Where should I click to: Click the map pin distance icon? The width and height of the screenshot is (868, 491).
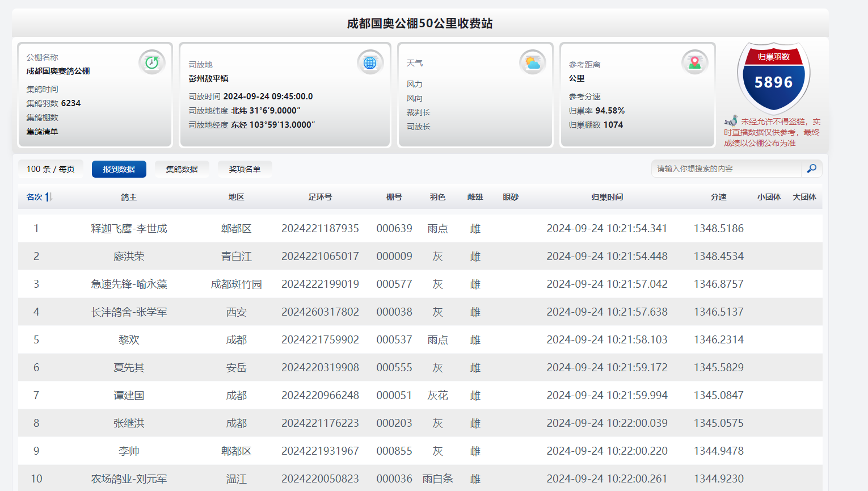pos(694,62)
